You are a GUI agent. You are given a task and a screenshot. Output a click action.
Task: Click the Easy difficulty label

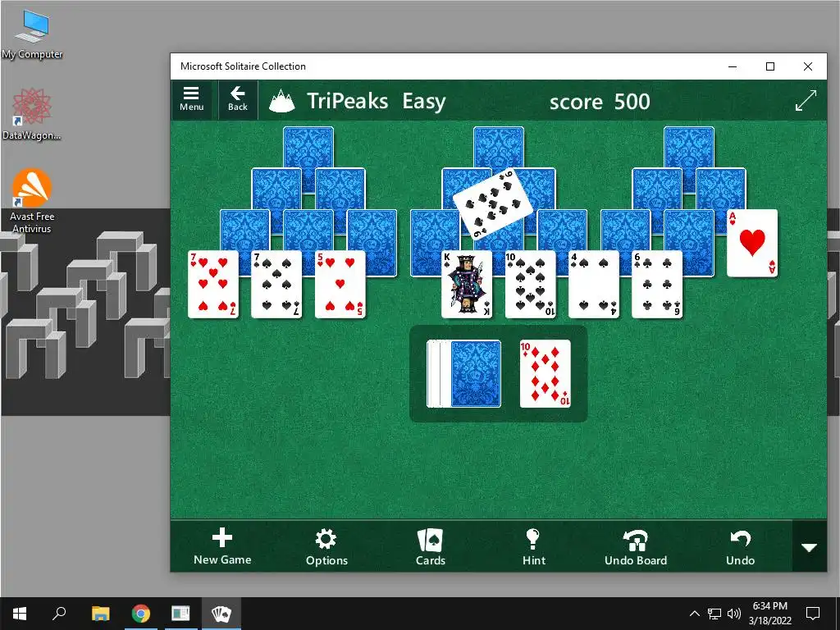coord(424,101)
